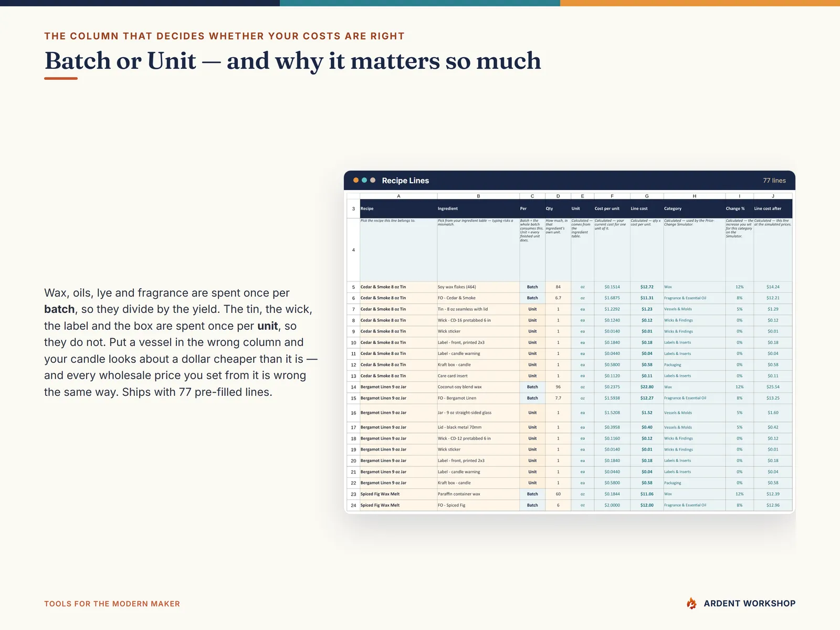
Task: Click the $0.3958 cost per unit value
Action: coord(612,427)
